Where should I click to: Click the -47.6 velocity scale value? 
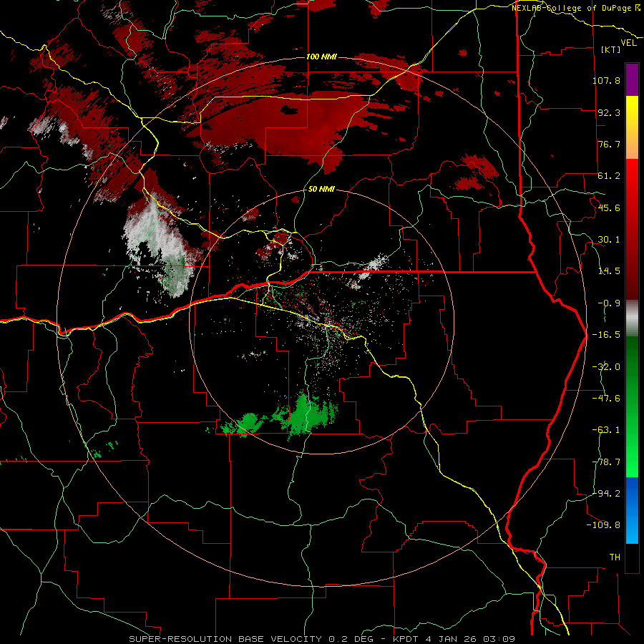607,399
